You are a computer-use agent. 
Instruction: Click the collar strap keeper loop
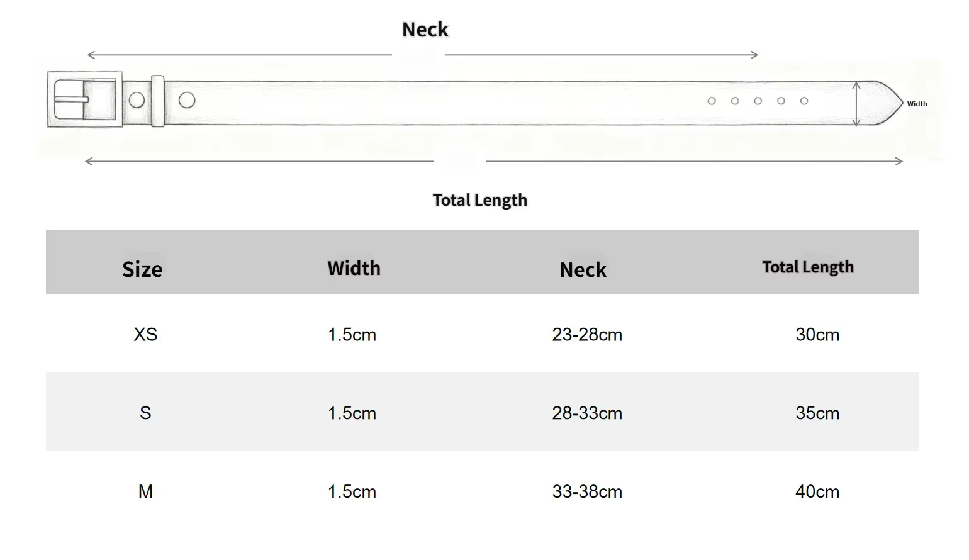pos(157,101)
